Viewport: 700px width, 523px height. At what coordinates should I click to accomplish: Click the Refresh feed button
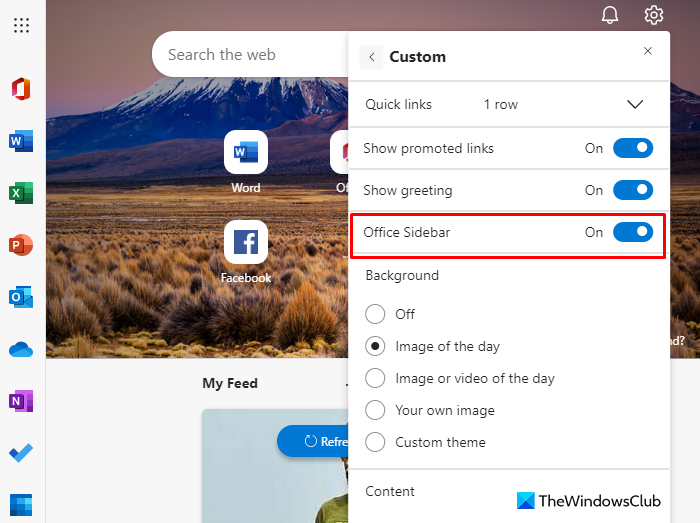pyautogui.click(x=312, y=441)
